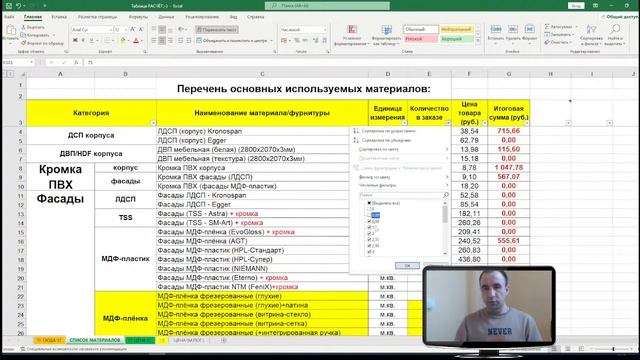Open filter dropdown on Единица измерения header
Viewport: 640px width, 360px height.
point(404,123)
